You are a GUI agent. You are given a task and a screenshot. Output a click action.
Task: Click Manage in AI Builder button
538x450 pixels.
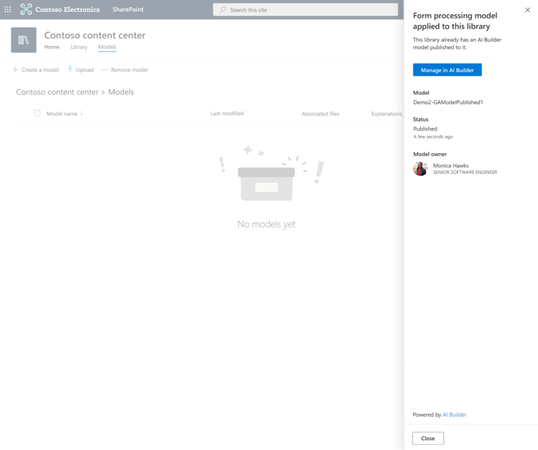(447, 70)
